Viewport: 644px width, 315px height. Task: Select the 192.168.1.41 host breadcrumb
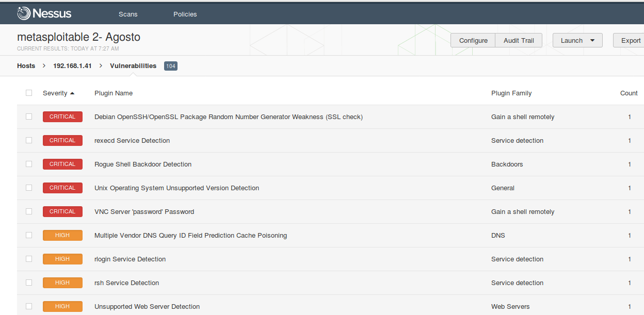pos(73,65)
